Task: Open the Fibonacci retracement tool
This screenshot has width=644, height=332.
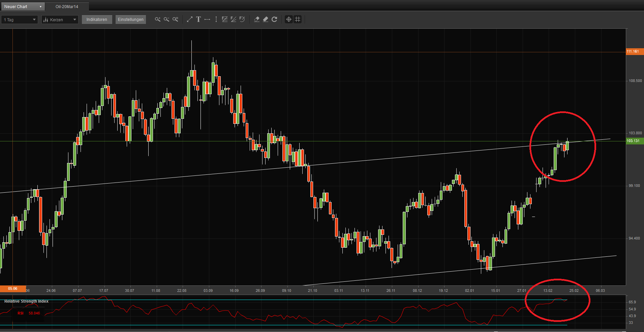Action: click(224, 19)
